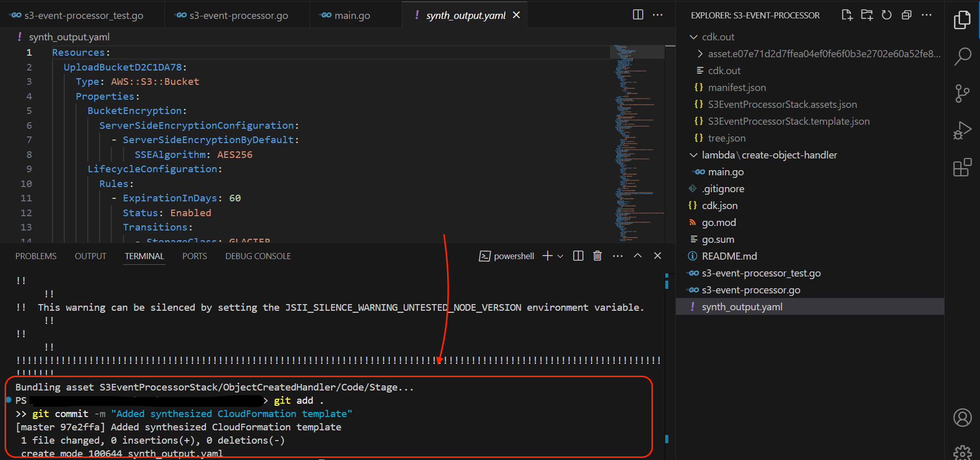This screenshot has height=460, width=980.
Task: Place cursor on SSEAlgorithm: AES256 line
Action: (x=193, y=154)
